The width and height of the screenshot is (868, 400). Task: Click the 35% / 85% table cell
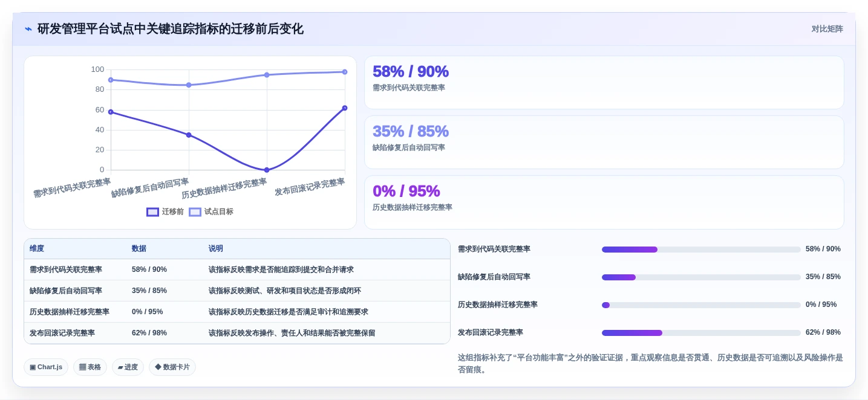[x=149, y=291]
